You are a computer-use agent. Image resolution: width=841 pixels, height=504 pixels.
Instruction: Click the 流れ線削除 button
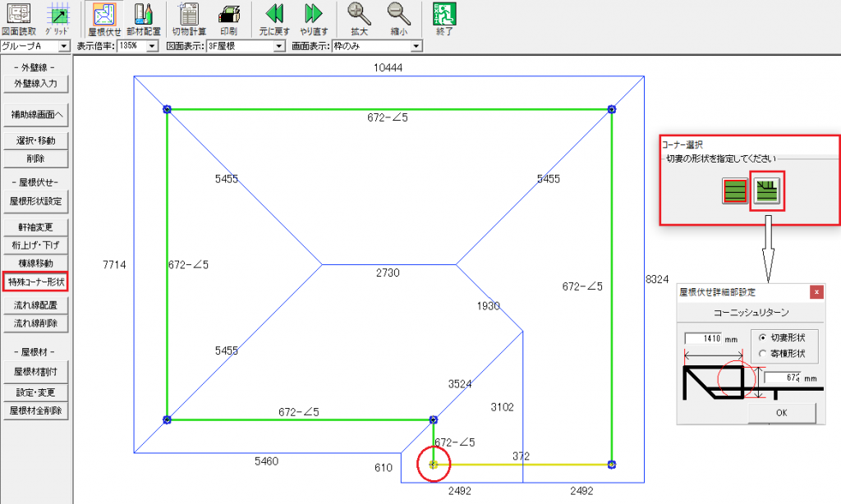coord(35,323)
